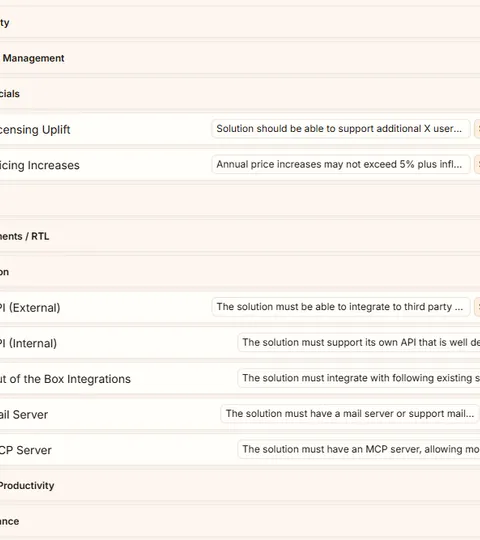Screen dimensions: 480x540
Task: Click the 'Annual price increases' description field
Action: (341, 165)
